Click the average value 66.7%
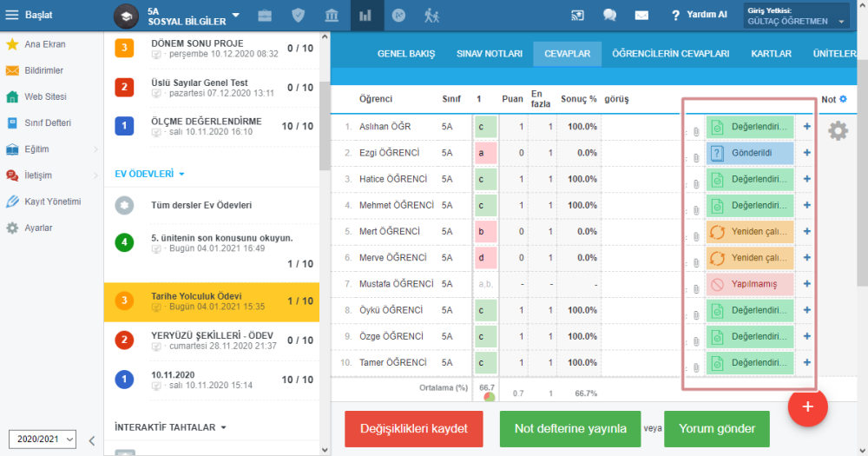Screen dimensions: 868x456 tap(586, 393)
